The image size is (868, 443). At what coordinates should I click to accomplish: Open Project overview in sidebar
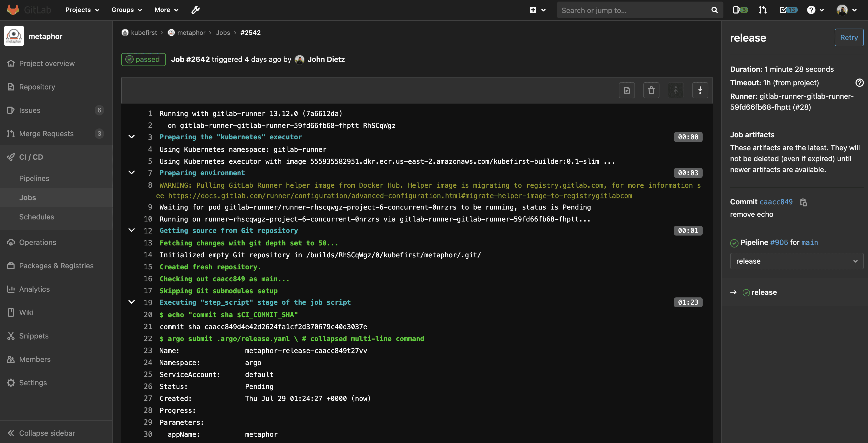coord(56,63)
